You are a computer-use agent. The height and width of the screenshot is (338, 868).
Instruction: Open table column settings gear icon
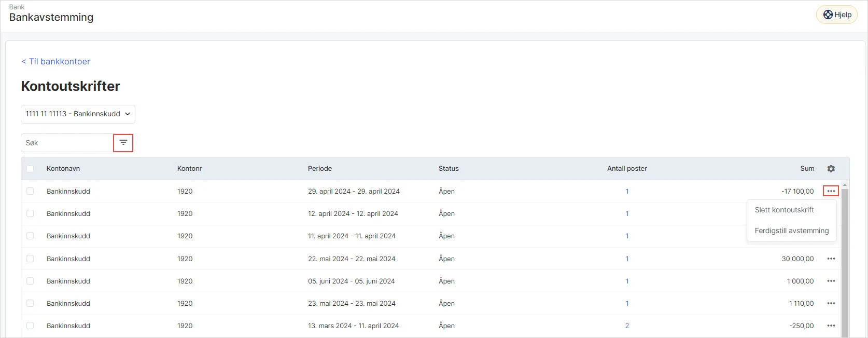[831, 169]
